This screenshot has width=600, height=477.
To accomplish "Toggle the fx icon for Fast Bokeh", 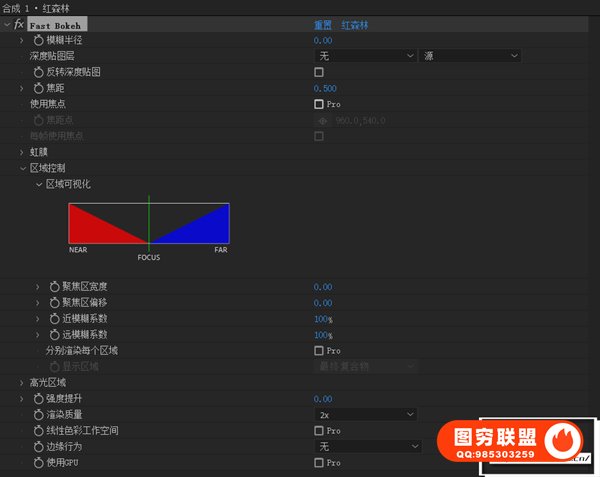I will pos(20,24).
